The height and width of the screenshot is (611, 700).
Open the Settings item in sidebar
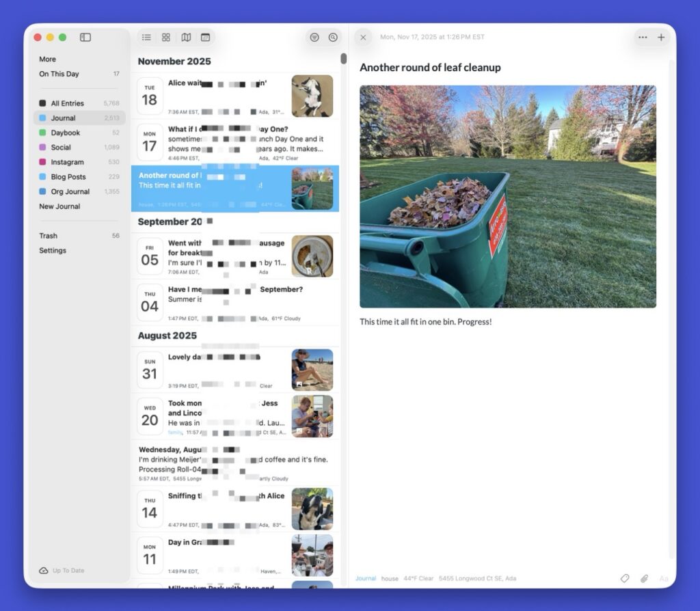tap(53, 251)
